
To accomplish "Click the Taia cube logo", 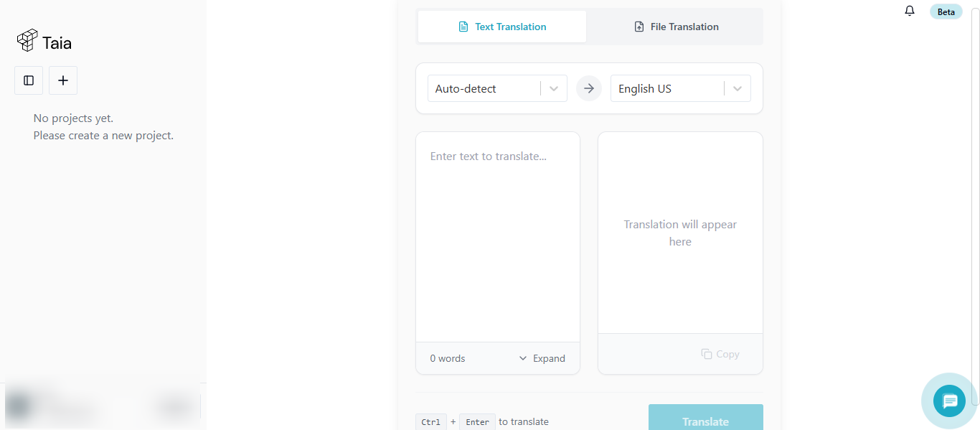I will 27,41.
